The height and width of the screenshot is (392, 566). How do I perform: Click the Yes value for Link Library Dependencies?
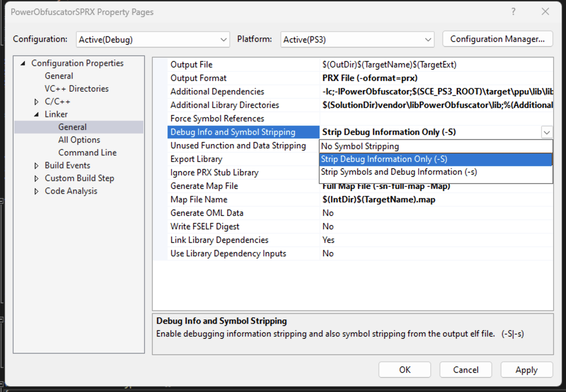click(328, 240)
